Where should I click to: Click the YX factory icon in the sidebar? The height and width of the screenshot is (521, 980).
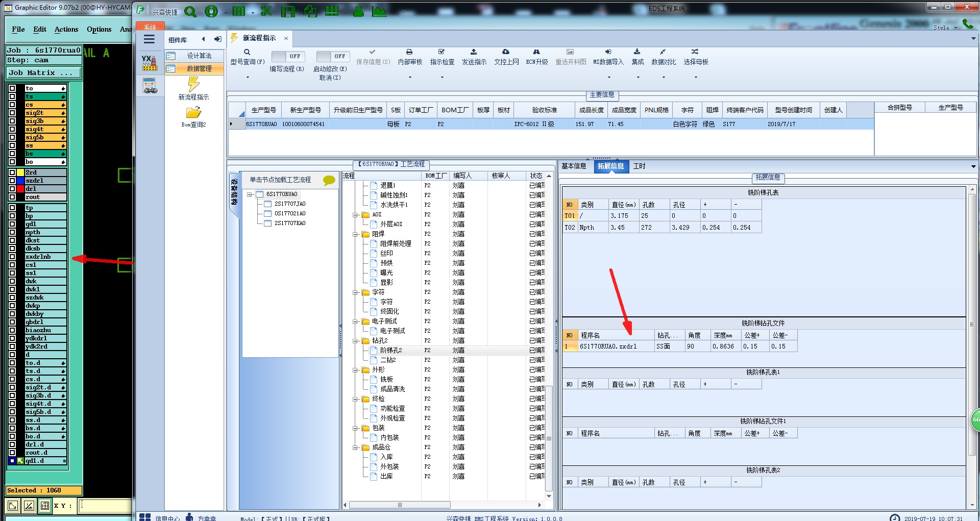[149, 63]
